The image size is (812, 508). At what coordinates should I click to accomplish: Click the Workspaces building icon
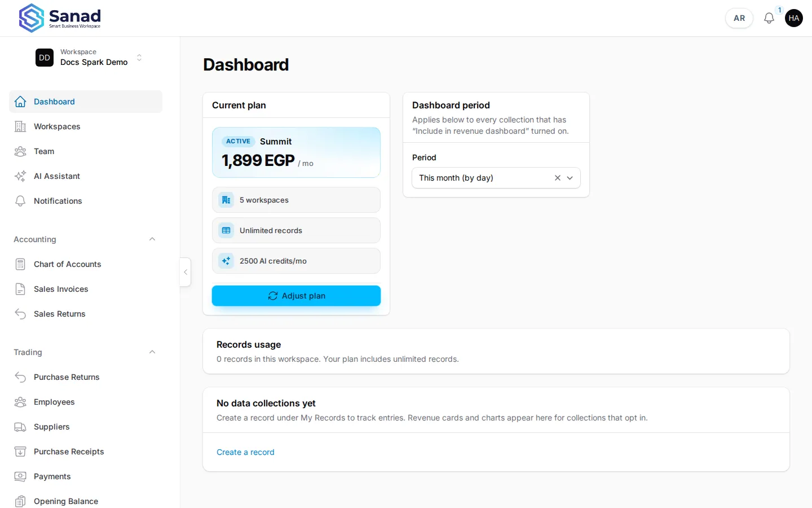tap(20, 126)
